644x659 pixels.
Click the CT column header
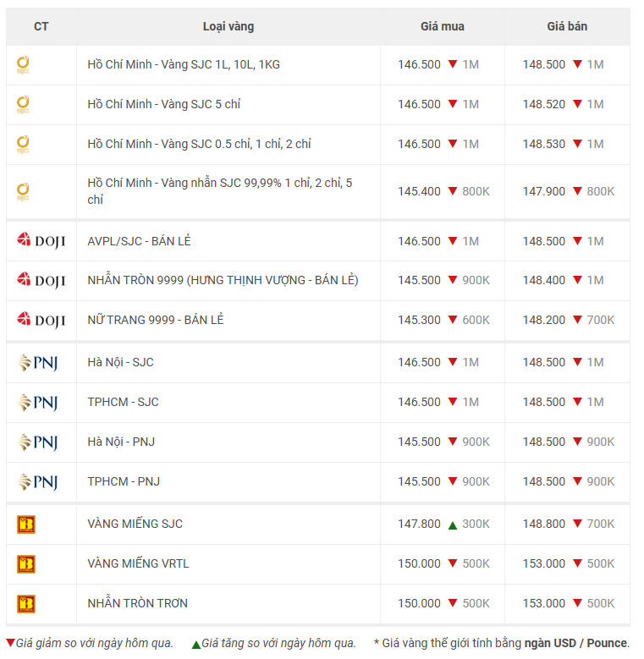click(41, 26)
